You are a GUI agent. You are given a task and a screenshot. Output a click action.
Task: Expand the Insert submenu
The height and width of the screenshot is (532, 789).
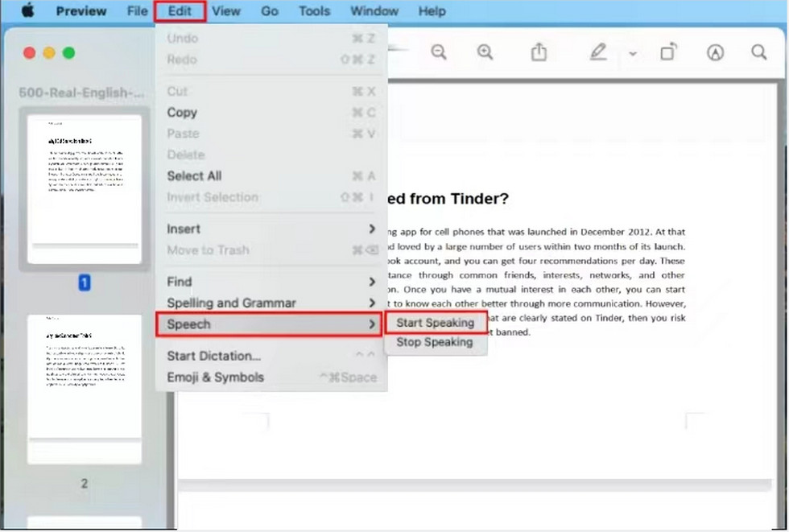271,229
